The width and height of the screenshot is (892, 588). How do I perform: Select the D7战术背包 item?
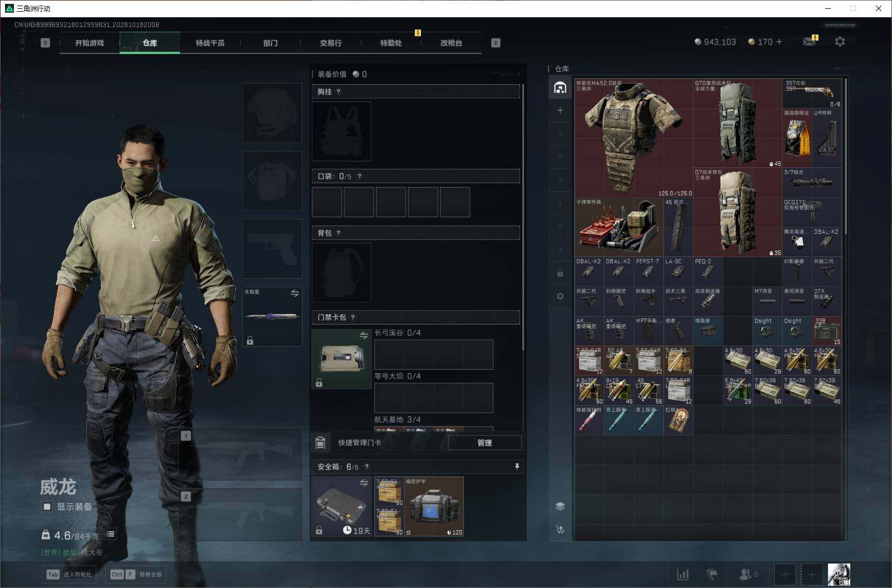[738, 213]
